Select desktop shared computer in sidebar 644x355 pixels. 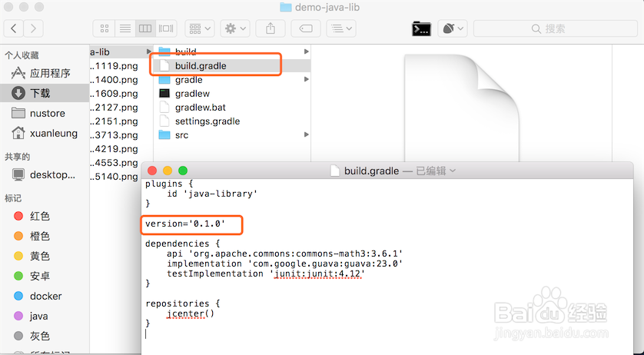click(x=45, y=174)
